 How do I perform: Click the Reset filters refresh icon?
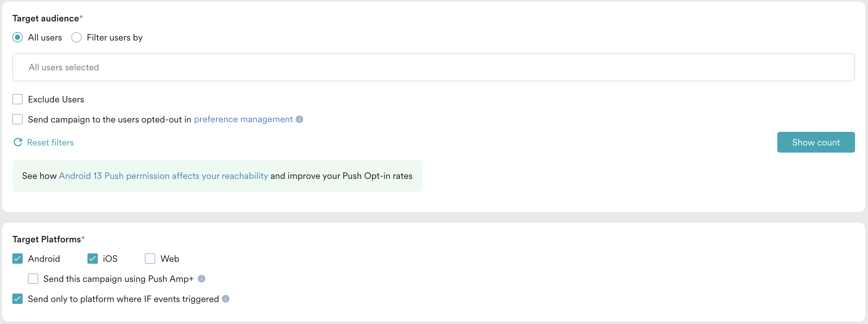click(18, 142)
